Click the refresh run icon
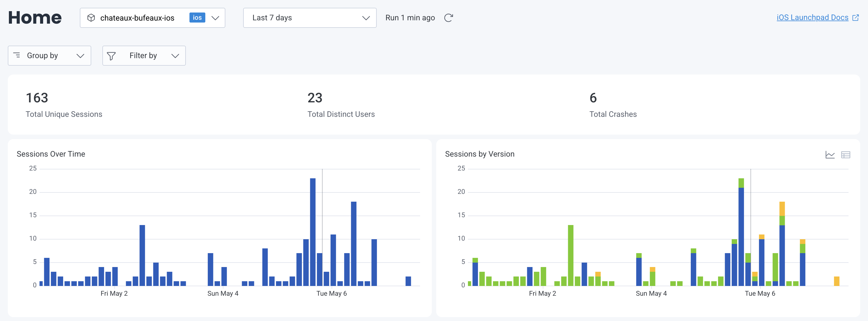 pos(448,18)
